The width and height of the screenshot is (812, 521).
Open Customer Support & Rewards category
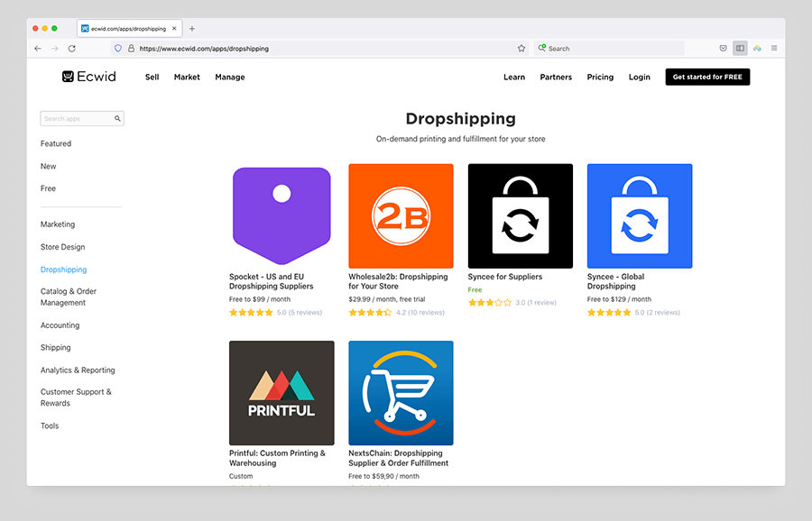[76, 398]
